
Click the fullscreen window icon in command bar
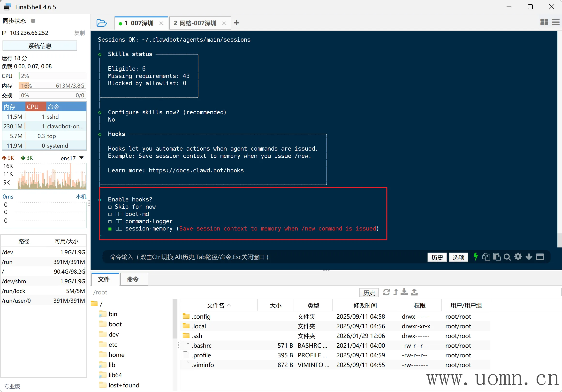pyautogui.click(x=540, y=257)
